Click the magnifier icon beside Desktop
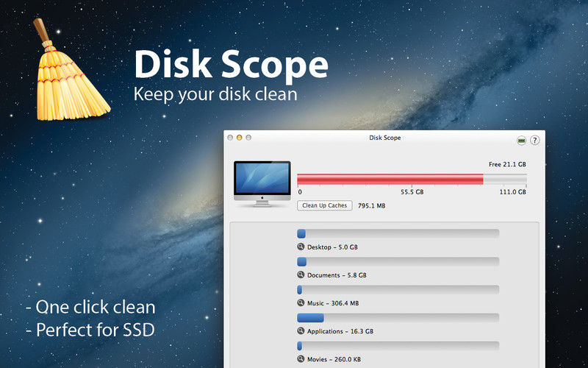This screenshot has width=588, height=368. click(x=301, y=247)
